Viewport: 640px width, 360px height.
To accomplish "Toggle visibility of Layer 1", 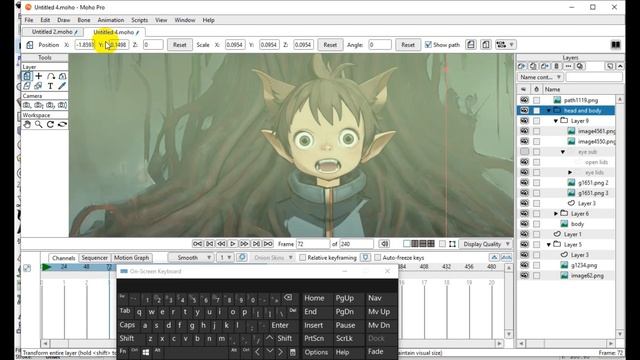I will tap(524, 234).
